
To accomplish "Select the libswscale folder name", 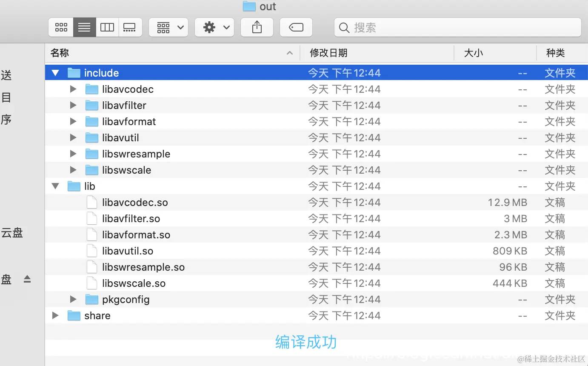I will 126,170.
